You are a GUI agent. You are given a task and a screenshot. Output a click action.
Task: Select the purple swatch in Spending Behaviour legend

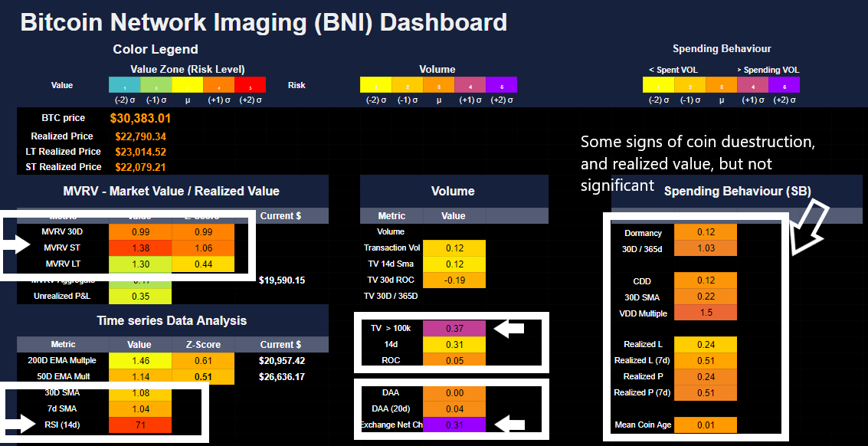[784, 85]
